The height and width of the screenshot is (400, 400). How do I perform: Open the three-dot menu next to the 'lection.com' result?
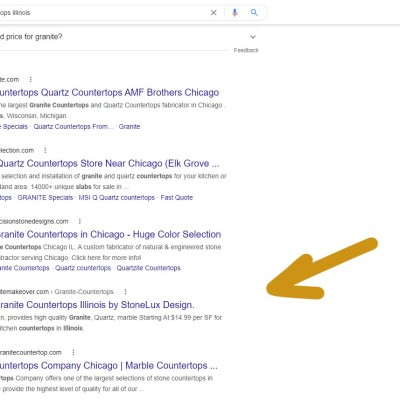pos(45,150)
